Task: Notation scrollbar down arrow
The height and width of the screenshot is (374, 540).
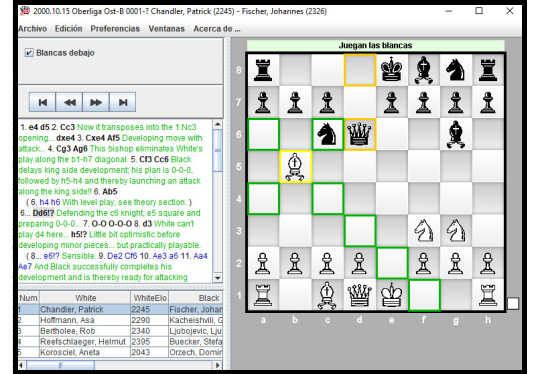Action: click(x=218, y=278)
